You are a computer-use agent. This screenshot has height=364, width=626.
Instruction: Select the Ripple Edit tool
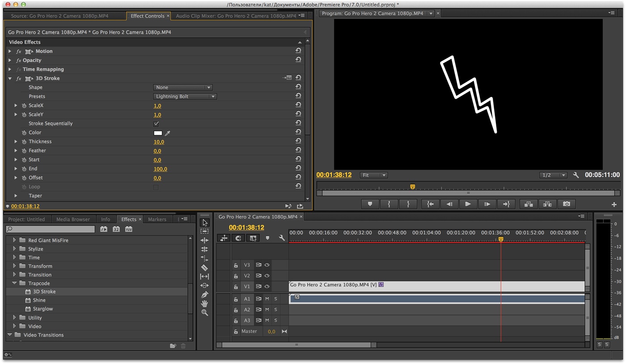205,240
